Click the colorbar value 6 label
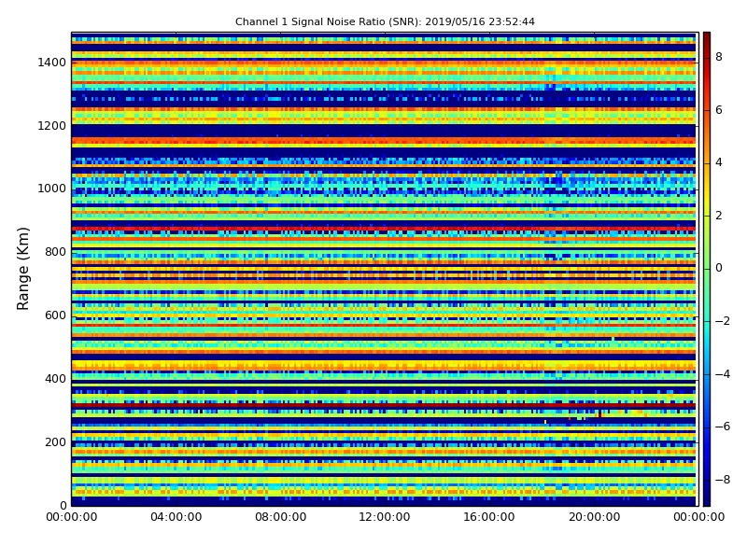The height and width of the screenshot is (560, 747). [719, 110]
